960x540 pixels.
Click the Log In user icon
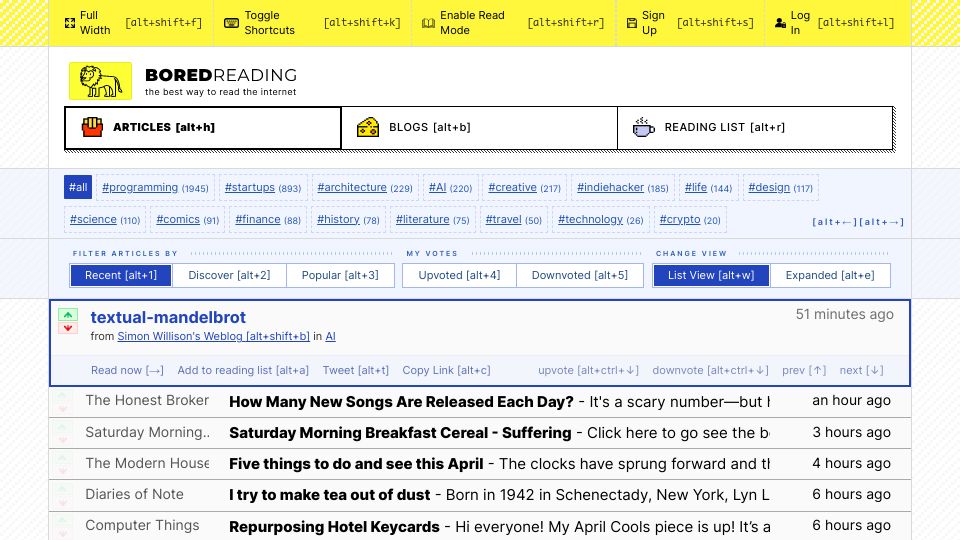tap(780, 23)
